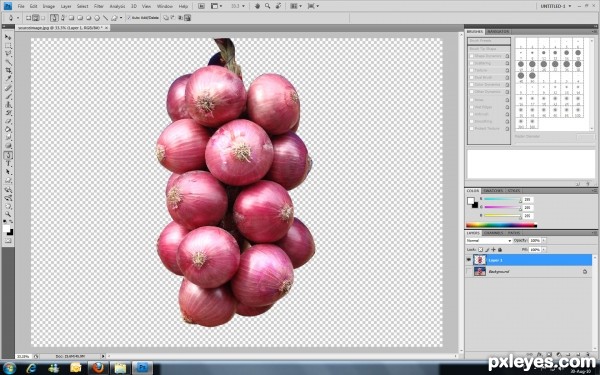This screenshot has height=375, width=600.
Task: Click Brush Tip Shape option
Action: 489,49
